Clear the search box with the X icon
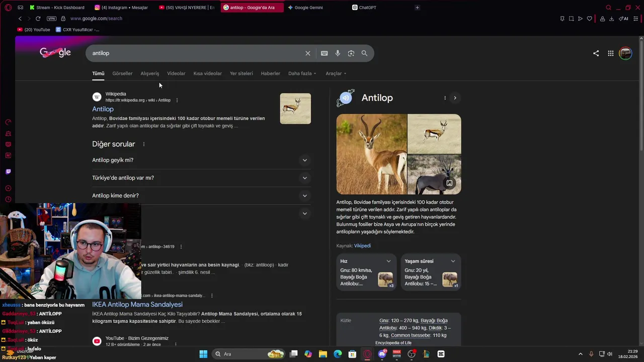 coord(308,53)
